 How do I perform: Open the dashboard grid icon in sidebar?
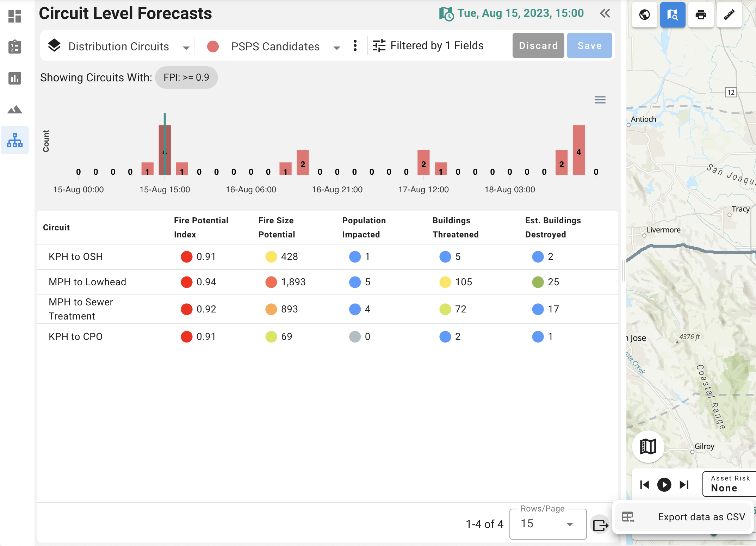(x=15, y=16)
